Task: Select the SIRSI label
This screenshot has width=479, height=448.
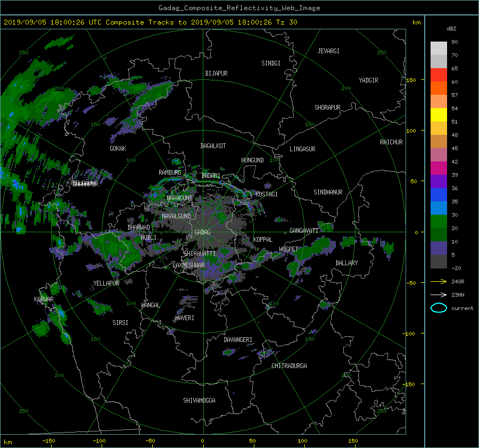Action: pos(120,323)
